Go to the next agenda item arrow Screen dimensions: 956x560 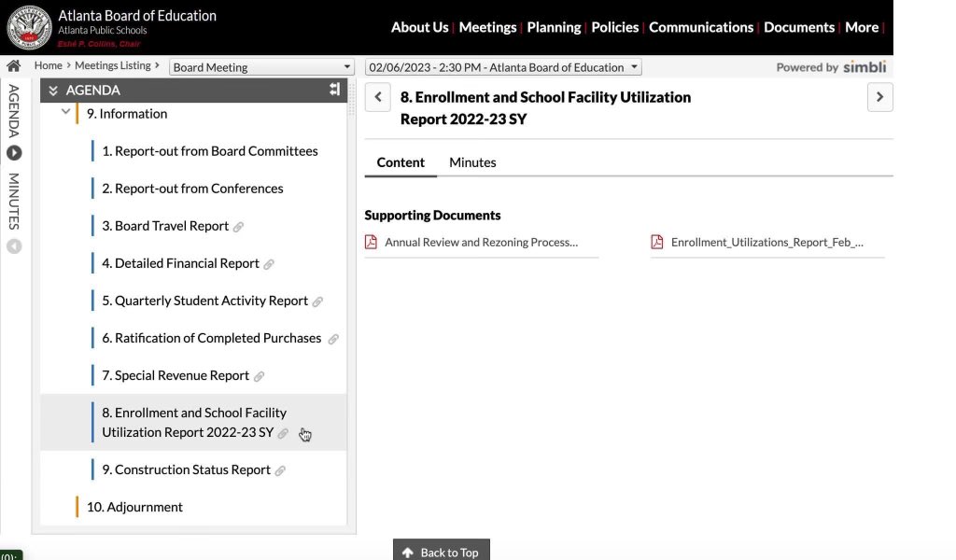point(879,97)
